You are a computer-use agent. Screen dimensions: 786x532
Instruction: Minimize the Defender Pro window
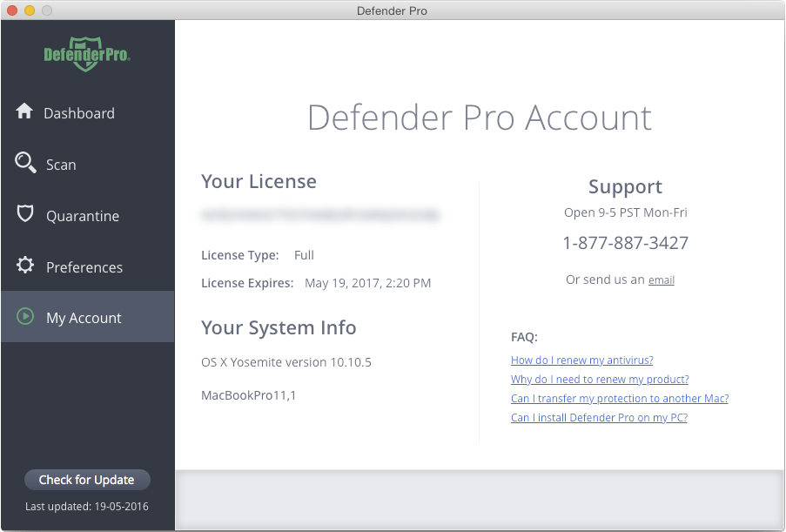click(x=30, y=10)
